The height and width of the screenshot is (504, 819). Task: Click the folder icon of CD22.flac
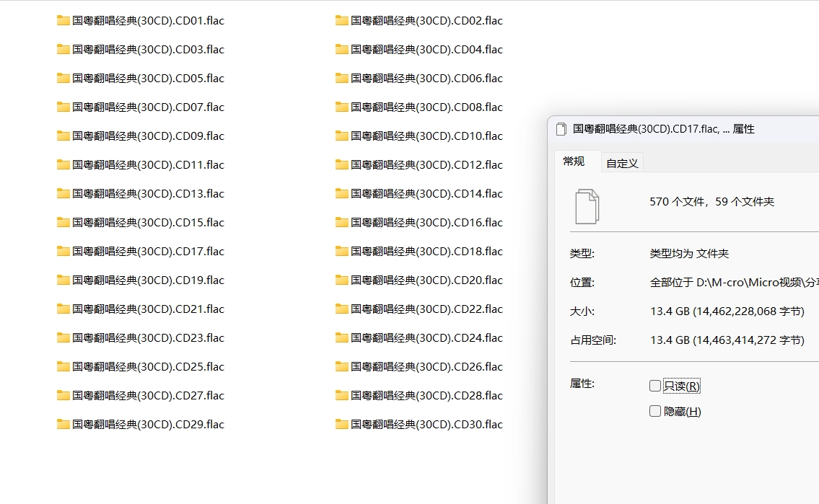tap(341, 309)
